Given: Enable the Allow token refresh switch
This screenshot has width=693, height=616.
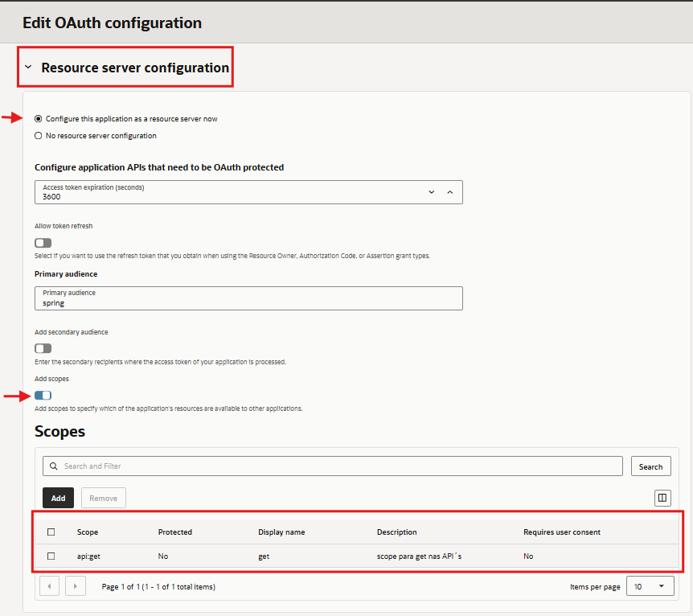Looking at the screenshot, I should click(x=43, y=243).
